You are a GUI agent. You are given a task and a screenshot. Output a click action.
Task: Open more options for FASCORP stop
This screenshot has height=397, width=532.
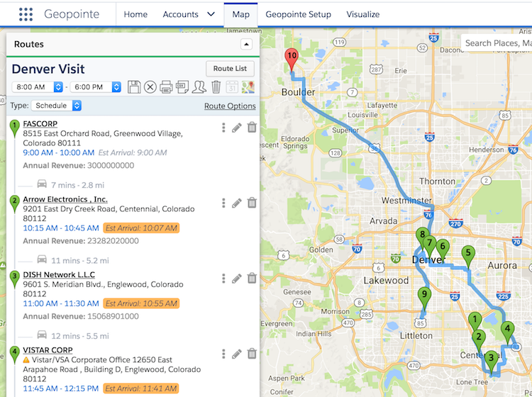pos(223,128)
